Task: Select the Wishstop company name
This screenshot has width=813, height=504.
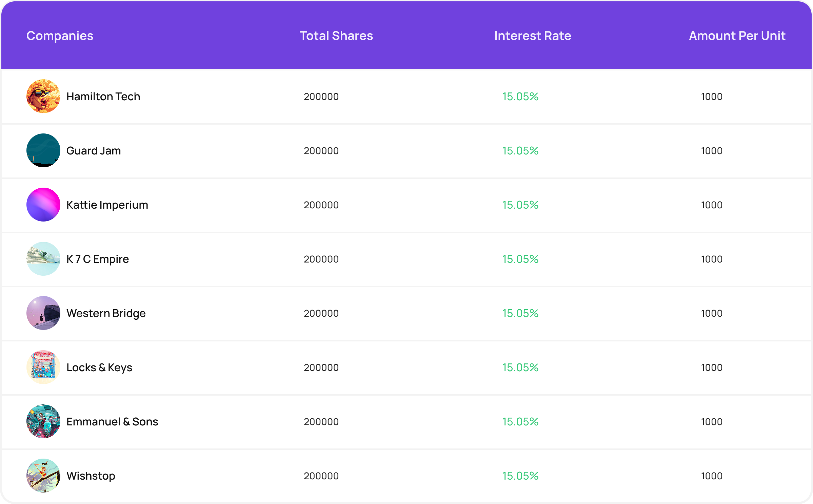Action: pos(91,476)
